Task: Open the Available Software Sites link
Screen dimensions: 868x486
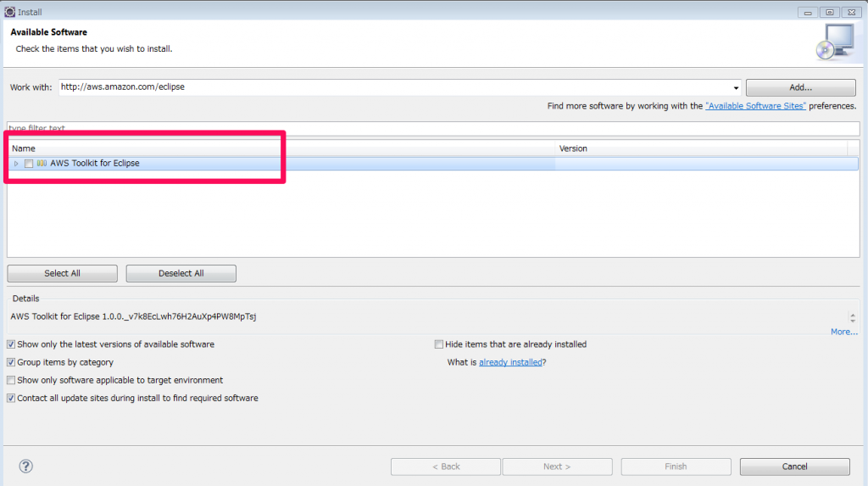Action: (755, 106)
